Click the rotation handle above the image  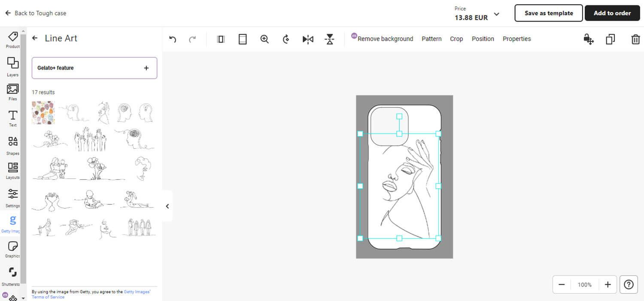[x=399, y=116]
